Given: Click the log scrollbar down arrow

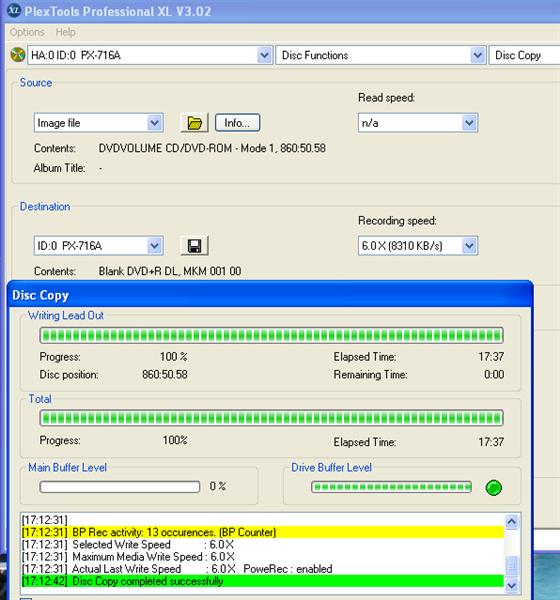Looking at the screenshot, I should [x=512, y=585].
